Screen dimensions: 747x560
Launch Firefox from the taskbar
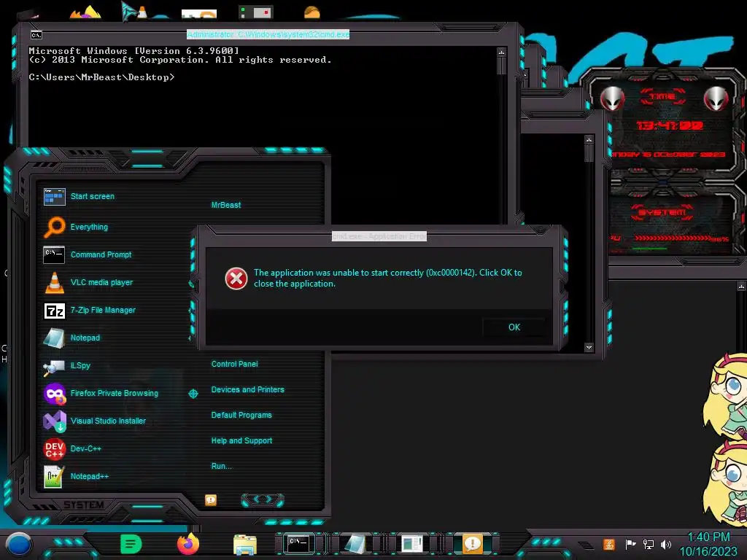click(x=188, y=544)
